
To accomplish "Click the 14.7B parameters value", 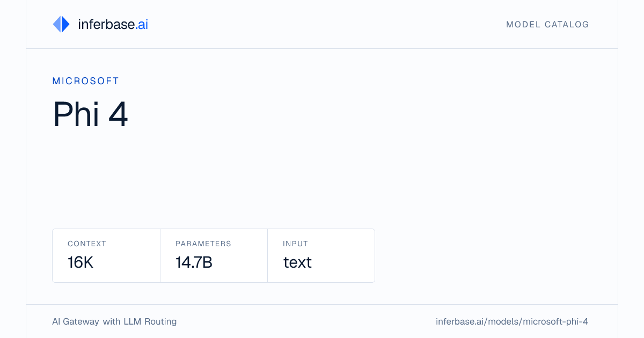I will (x=194, y=262).
